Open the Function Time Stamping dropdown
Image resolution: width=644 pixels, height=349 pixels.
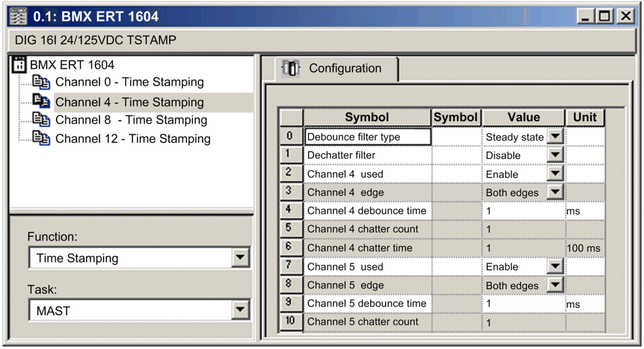pyautogui.click(x=240, y=258)
